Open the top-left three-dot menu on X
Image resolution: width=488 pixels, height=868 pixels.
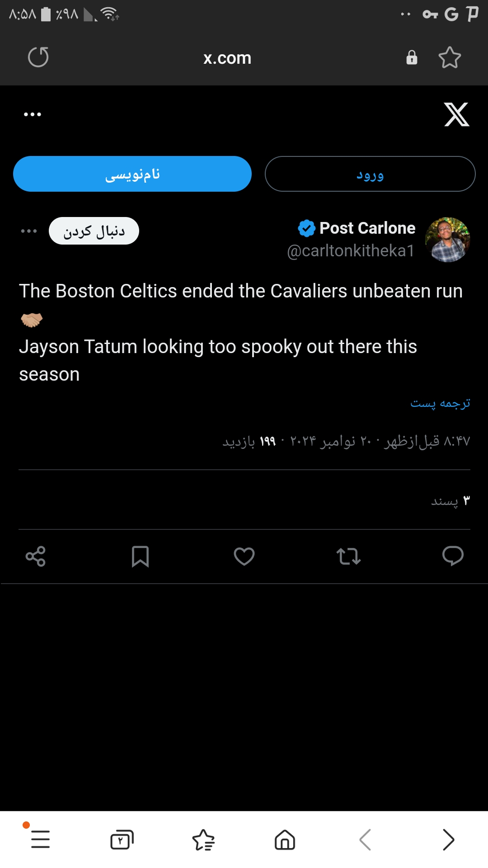(33, 114)
